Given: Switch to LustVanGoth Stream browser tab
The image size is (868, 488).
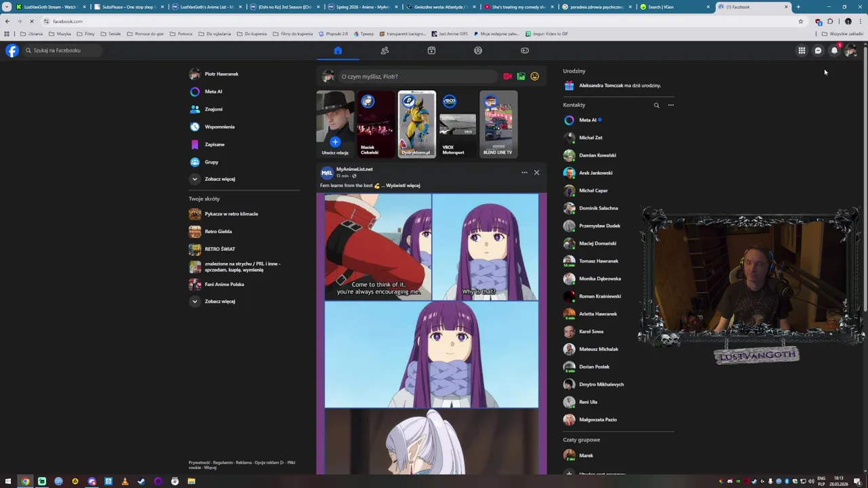Looking at the screenshot, I should (x=50, y=7).
